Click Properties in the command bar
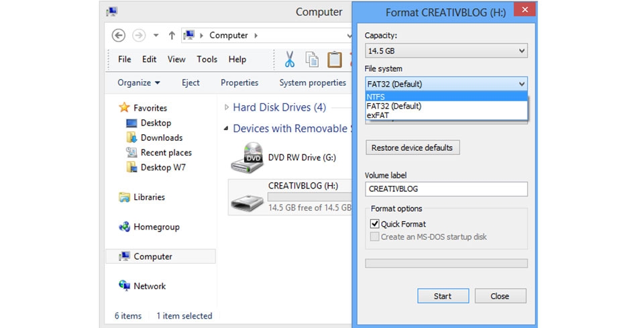The image size is (644, 328). tap(239, 83)
